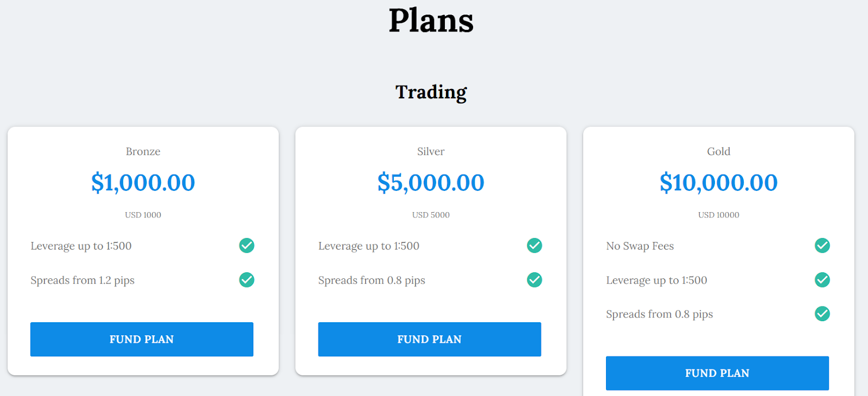Image resolution: width=868 pixels, height=396 pixels.
Task: Click Gold leverage 1:500 checkmark icon
Action: point(822,280)
